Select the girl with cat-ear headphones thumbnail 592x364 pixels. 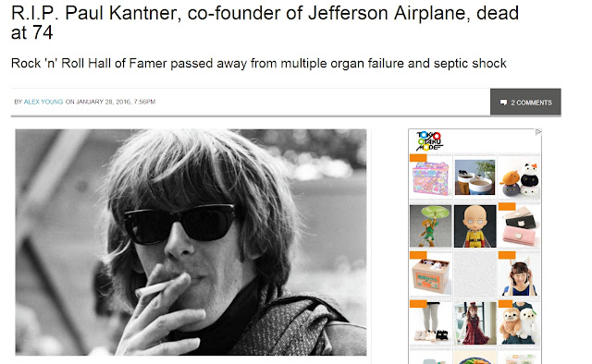click(520, 273)
